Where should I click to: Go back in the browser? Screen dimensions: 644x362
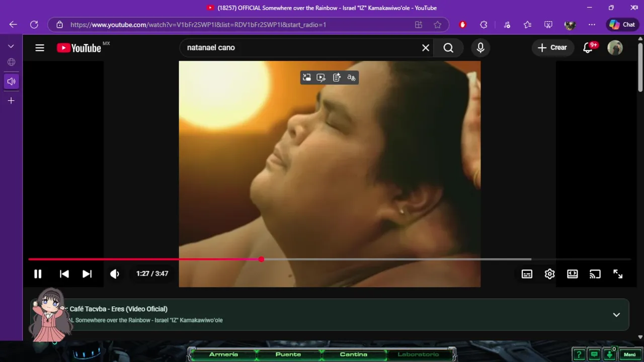pyautogui.click(x=13, y=25)
